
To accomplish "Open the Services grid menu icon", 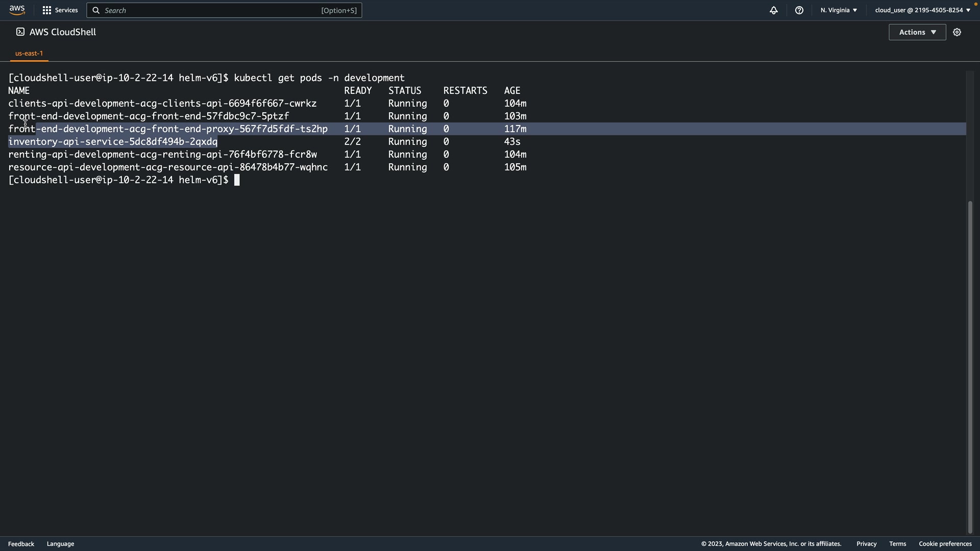I will pyautogui.click(x=46, y=10).
